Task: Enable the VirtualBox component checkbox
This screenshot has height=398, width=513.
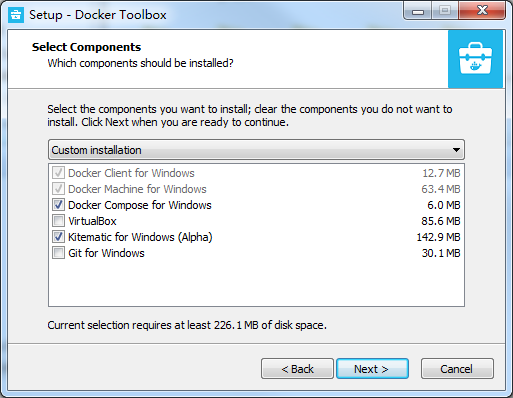Action: pos(58,221)
